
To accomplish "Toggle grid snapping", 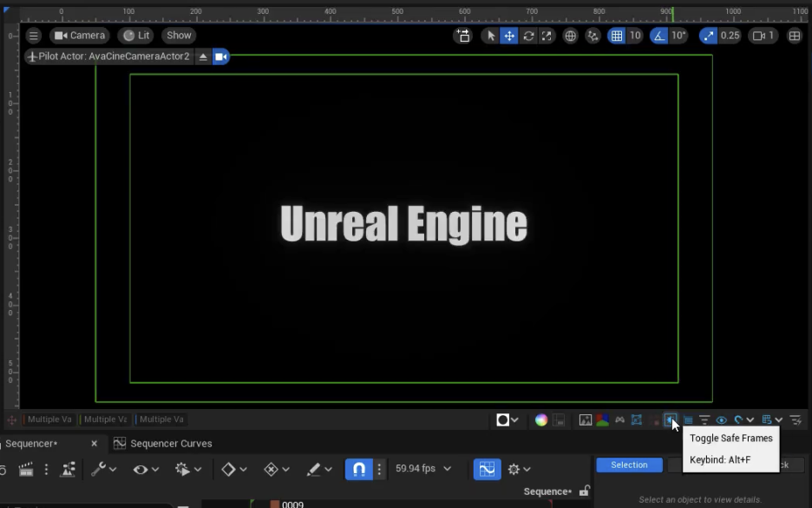I will (616, 36).
